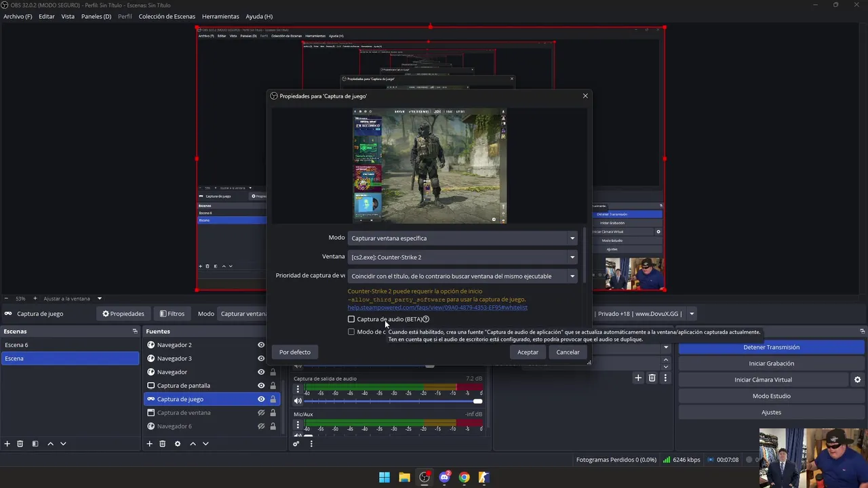Hide the Captura de pantalla source
The image size is (868, 488).
coord(261,386)
